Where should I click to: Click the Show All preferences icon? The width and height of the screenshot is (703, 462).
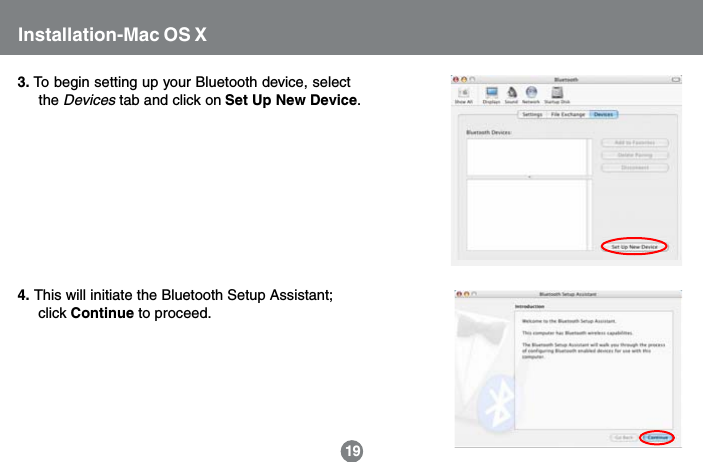click(464, 95)
